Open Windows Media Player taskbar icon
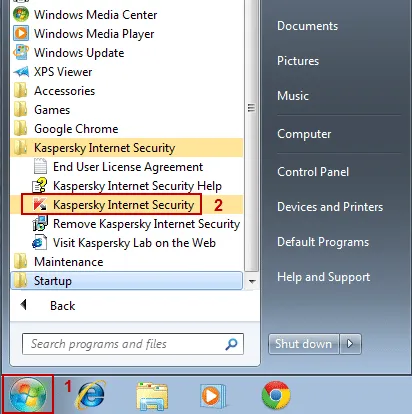The width and height of the screenshot is (412, 414). 212,396
